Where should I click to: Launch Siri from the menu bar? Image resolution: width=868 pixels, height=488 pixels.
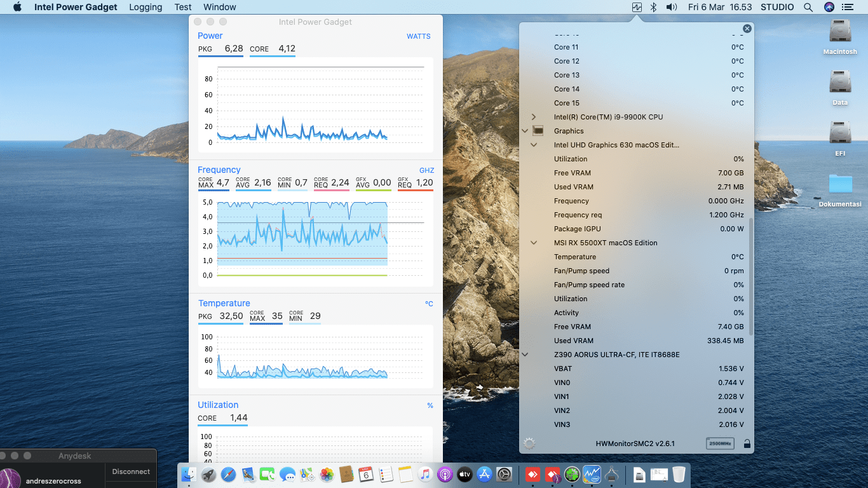[829, 7]
